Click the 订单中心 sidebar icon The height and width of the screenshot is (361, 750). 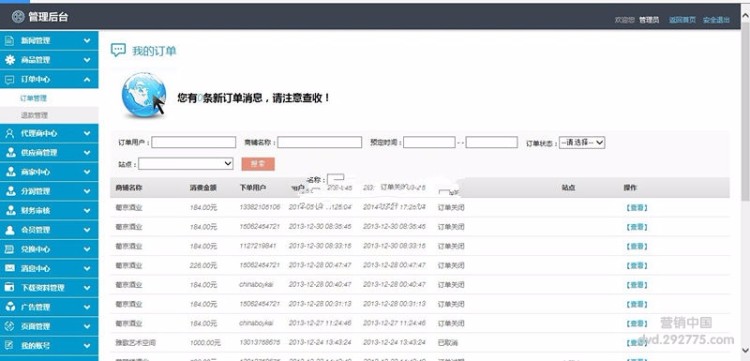(10, 79)
